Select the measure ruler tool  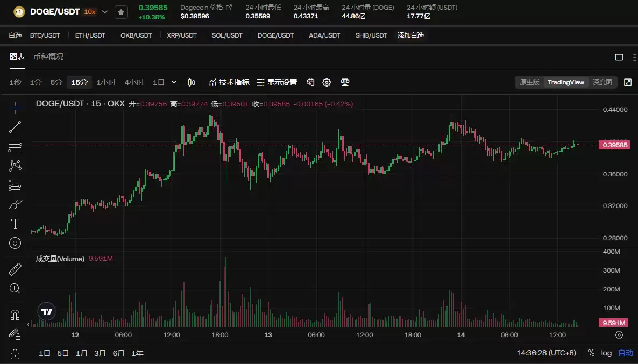[x=15, y=268]
